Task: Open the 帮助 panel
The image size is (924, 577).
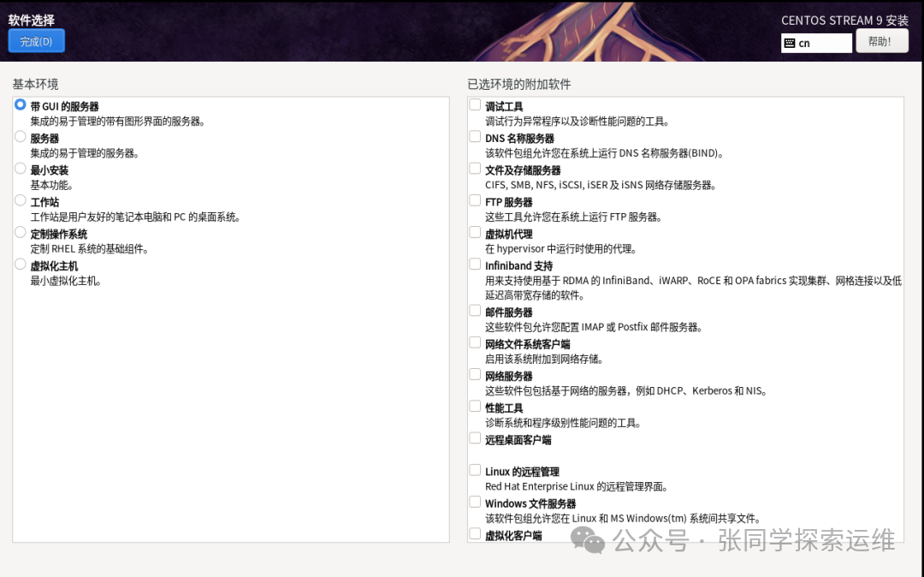Action: coord(882,40)
